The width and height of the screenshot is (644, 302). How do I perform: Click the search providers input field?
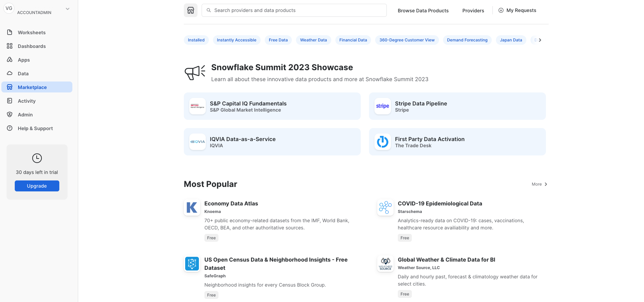295,10
